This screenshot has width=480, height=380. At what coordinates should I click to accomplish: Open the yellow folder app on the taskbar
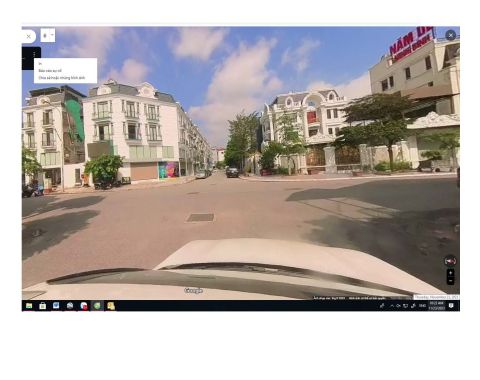coord(111,306)
